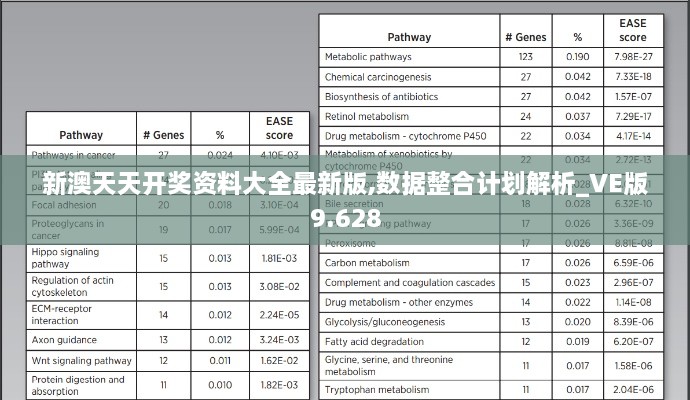Click 'Chemical carcinogenesis' pathway name

tap(378, 77)
